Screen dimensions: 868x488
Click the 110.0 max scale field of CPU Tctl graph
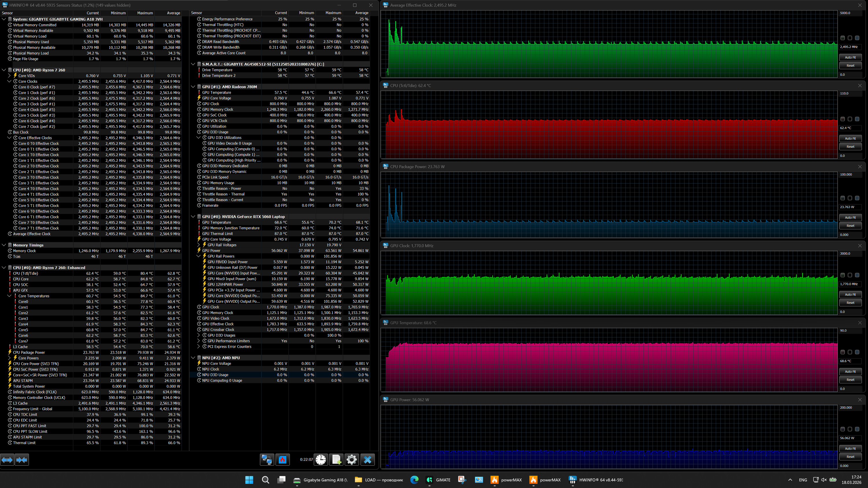[x=849, y=93]
